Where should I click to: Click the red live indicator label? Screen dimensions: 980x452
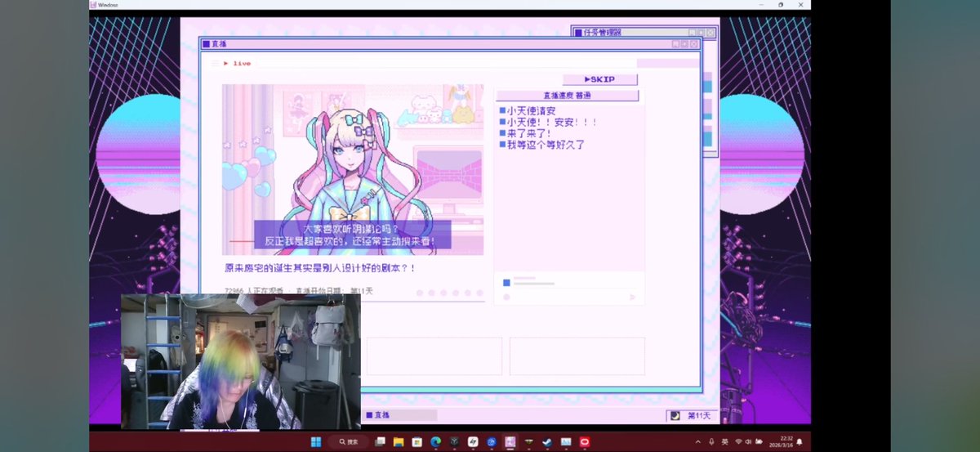[x=238, y=63]
